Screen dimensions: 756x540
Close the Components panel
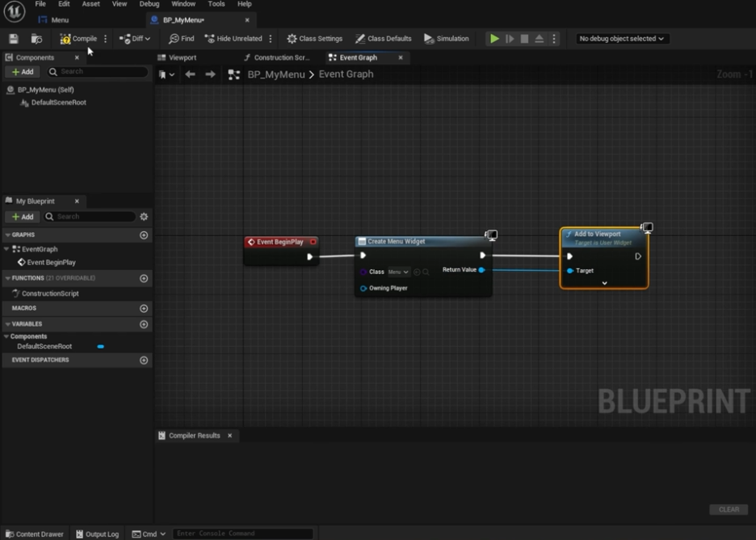pos(77,57)
